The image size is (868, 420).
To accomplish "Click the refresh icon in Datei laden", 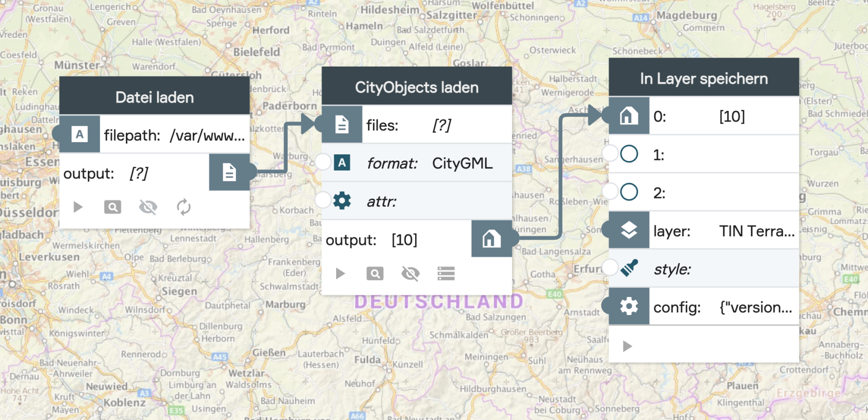I will tap(184, 207).
